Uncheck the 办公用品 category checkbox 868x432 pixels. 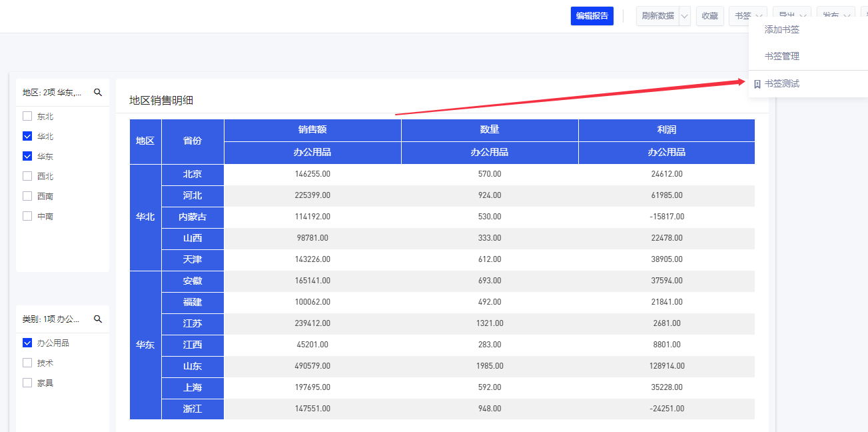[x=27, y=343]
